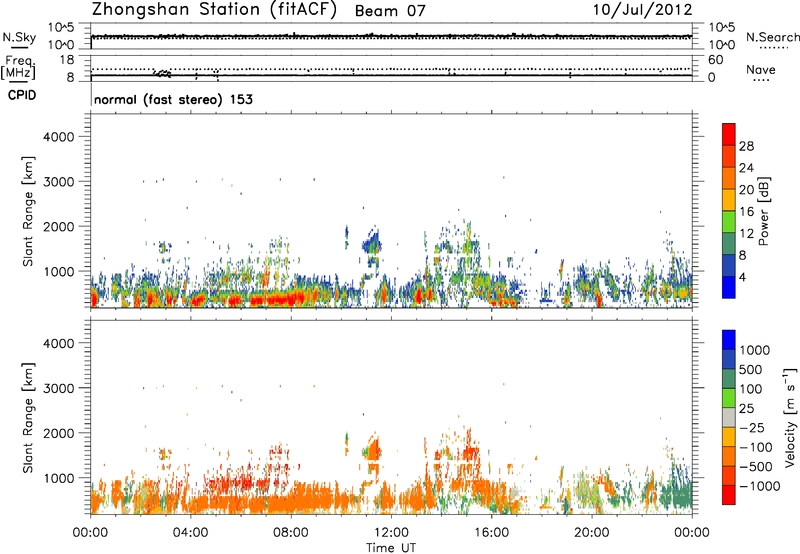Click the 'N.Search' legend label
The width and height of the screenshot is (800, 554).
pyautogui.click(x=772, y=37)
